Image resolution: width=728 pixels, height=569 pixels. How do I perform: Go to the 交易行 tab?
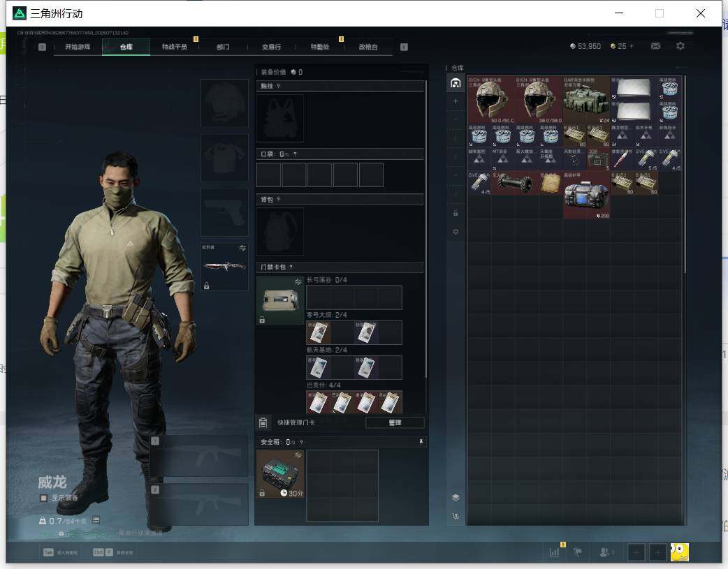(271, 47)
